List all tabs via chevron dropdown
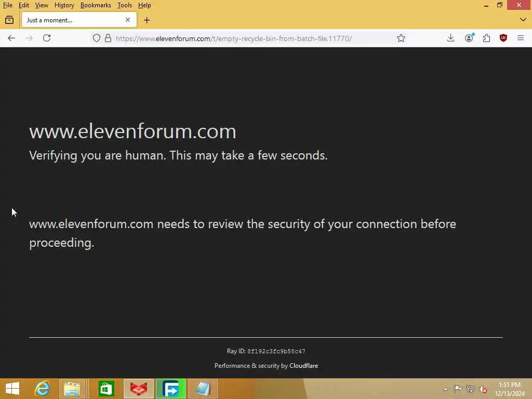This screenshot has width=532, height=399. pos(523,20)
